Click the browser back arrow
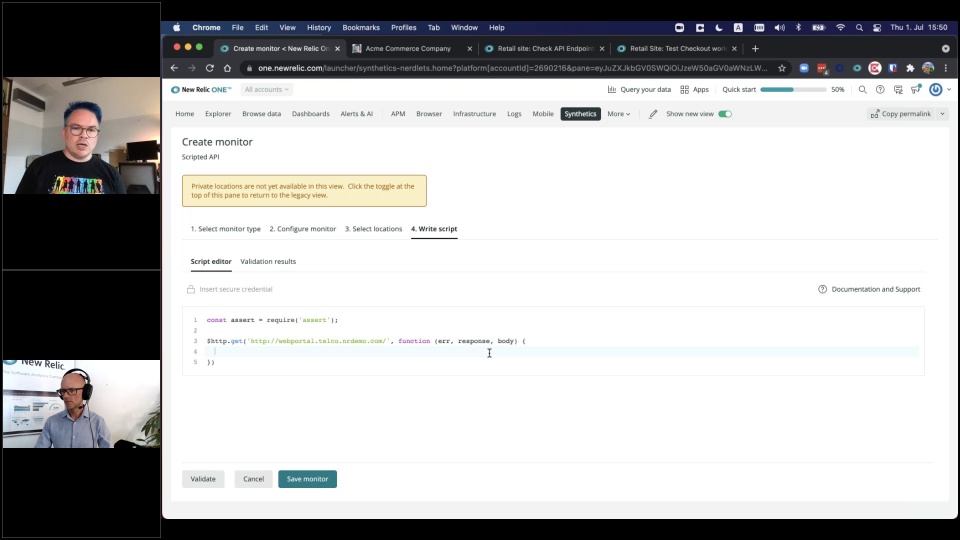The image size is (960, 540). [x=174, y=68]
